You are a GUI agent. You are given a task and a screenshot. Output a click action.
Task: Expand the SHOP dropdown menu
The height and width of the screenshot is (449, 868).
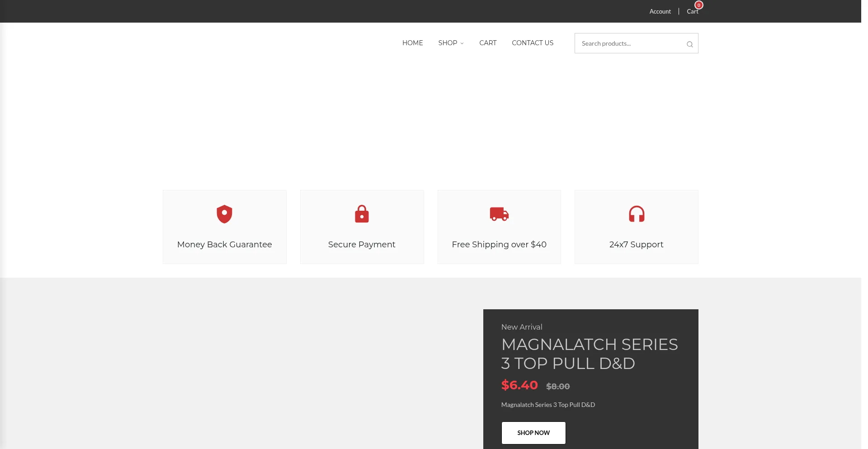point(451,43)
